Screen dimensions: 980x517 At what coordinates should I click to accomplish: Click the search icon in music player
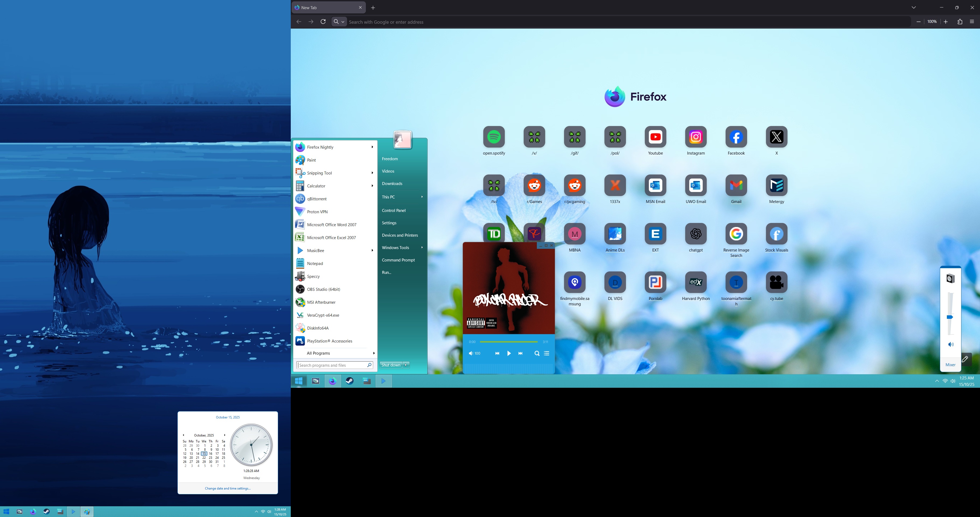[537, 353]
